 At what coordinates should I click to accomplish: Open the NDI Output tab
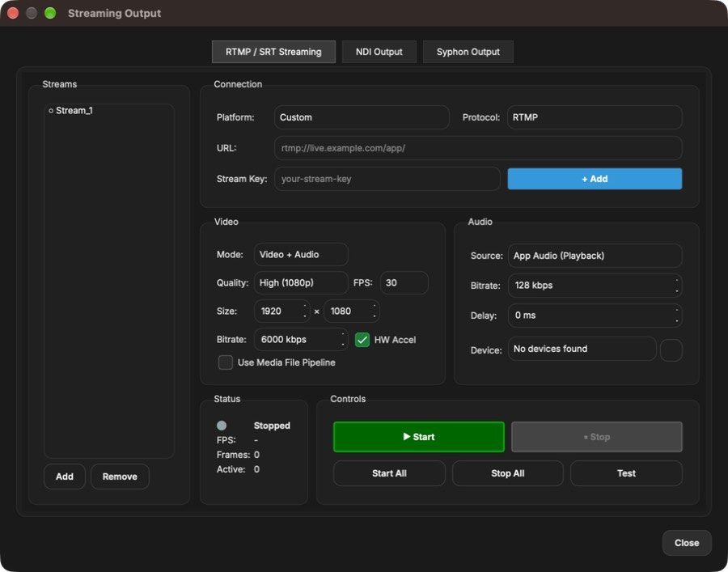click(379, 52)
